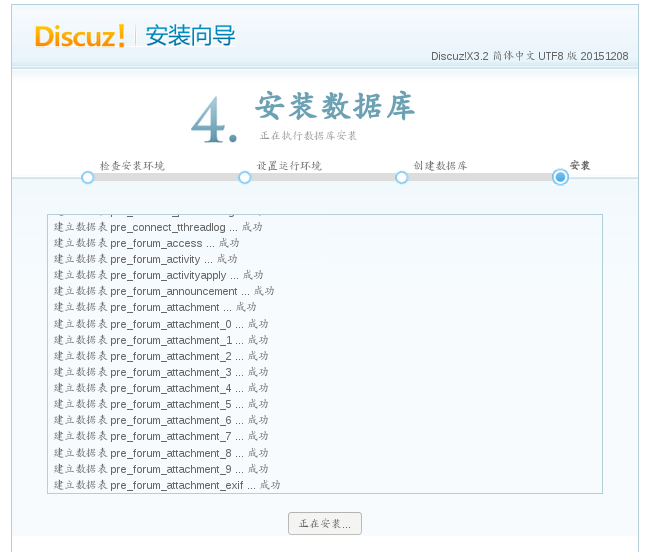This screenshot has width=658, height=552.
Task: Click the pre_forum_attachment_3 log line
Action: [x=161, y=372]
